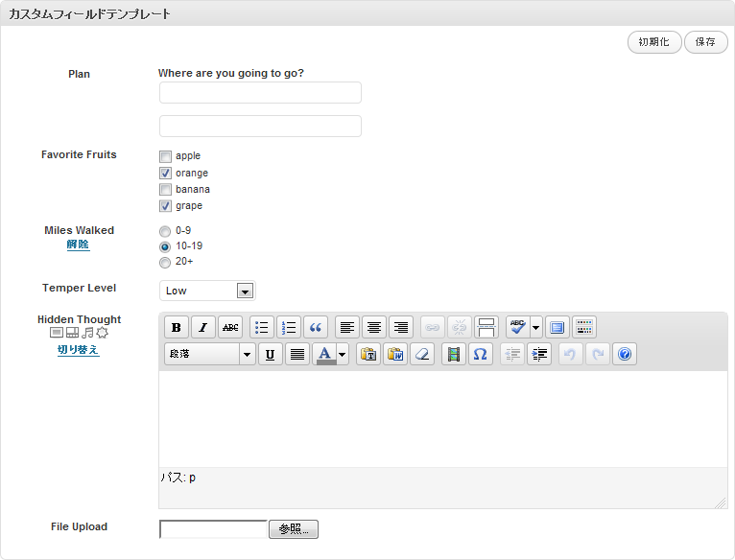Choose the 0-9 miles radio option
This screenshot has width=735, height=560.
[x=165, y=231]
